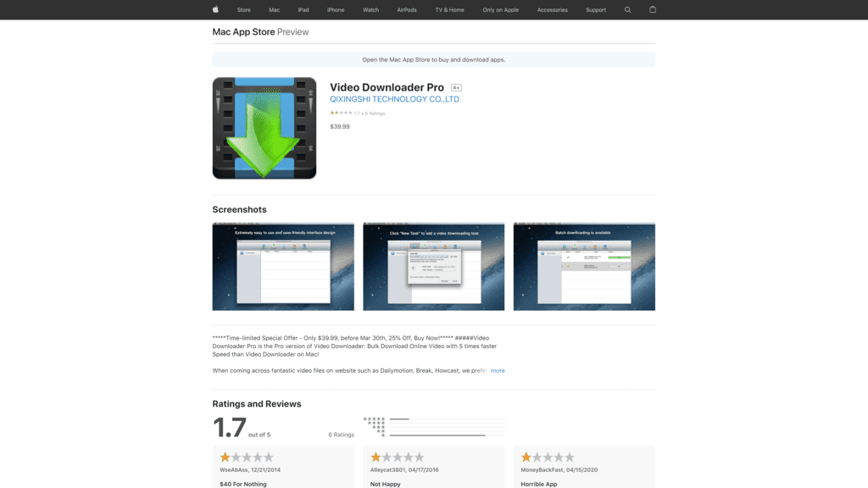Click the star rating on WseAbAss review
868x488 pixels.
point(247,457)
